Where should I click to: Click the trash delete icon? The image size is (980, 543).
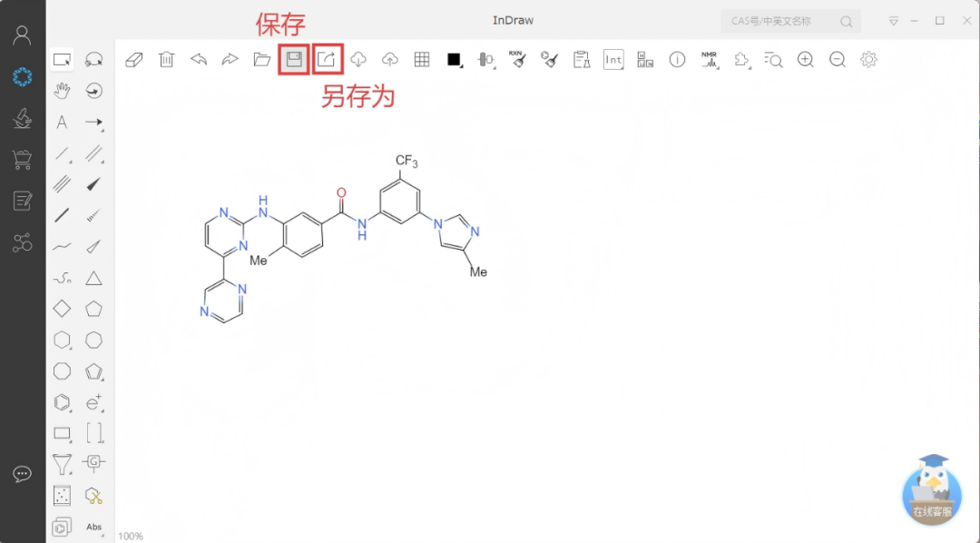[x=165, y=59]
